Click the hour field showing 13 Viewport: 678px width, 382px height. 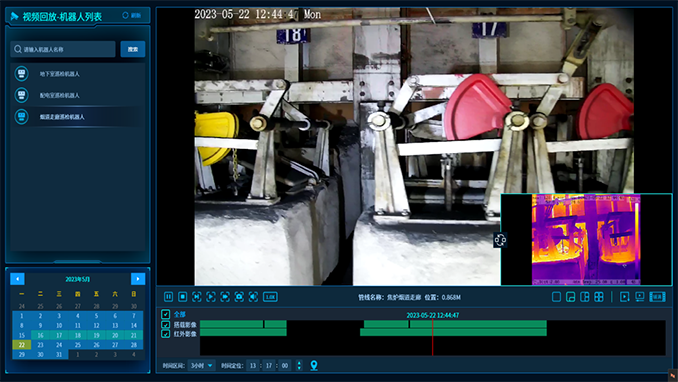253,366
